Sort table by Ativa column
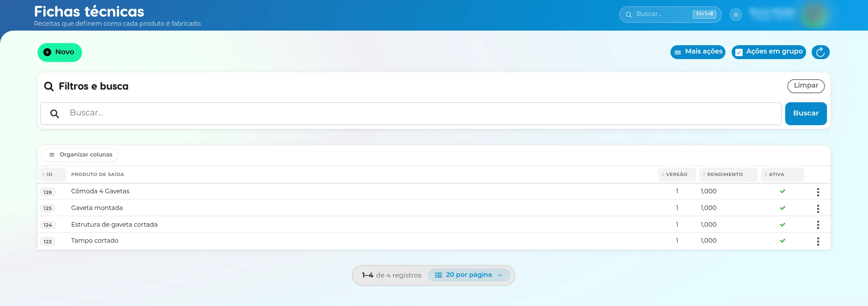This screenshot has height=306, width=868. tap(782, 175)
